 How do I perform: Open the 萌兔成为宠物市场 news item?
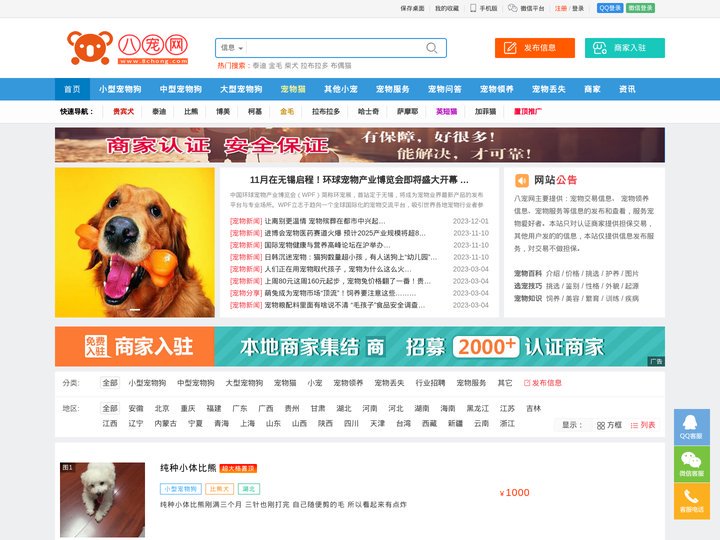coord(340,293)
